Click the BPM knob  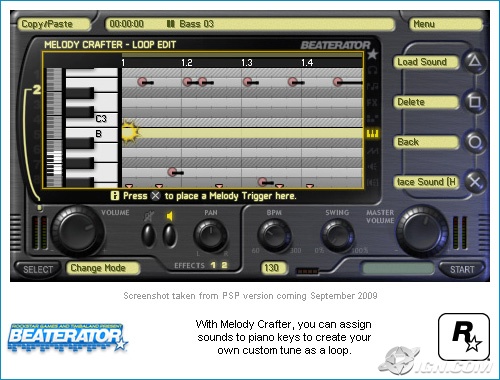[274, 235]
